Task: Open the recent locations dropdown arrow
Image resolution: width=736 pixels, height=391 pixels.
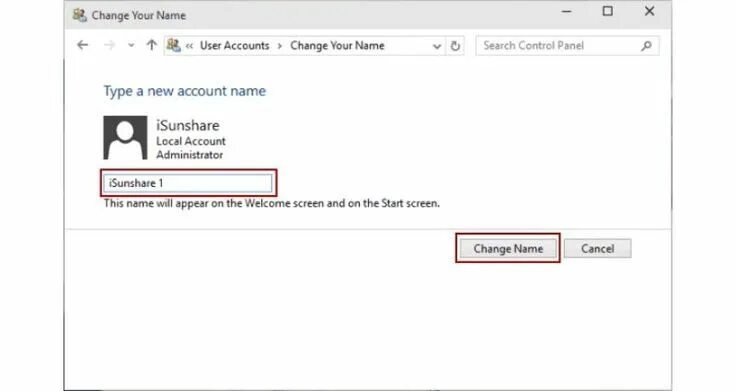Action: (x=131, y=46)
